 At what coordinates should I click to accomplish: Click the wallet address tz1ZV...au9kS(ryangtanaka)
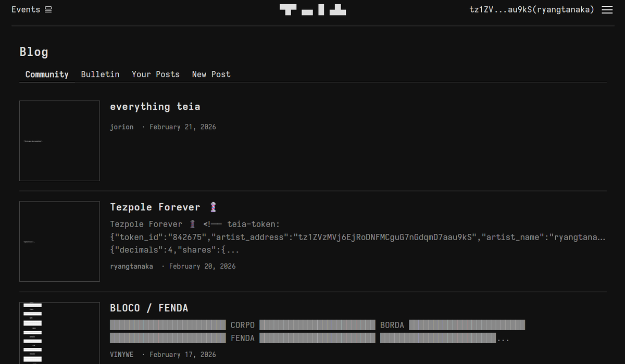pos(532,9)
